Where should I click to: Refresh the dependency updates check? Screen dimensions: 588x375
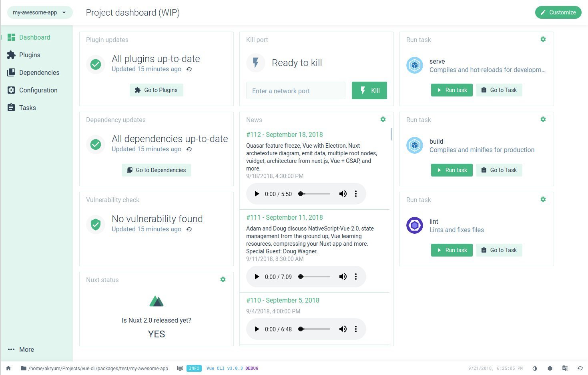click(189, 149)
